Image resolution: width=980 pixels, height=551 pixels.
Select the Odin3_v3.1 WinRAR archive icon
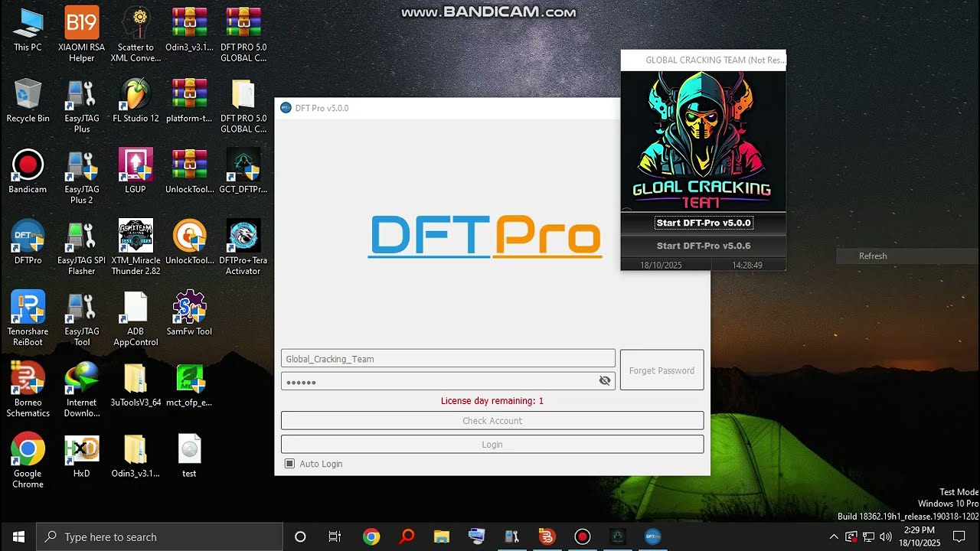pyautogui.click(x=189, y=29)
